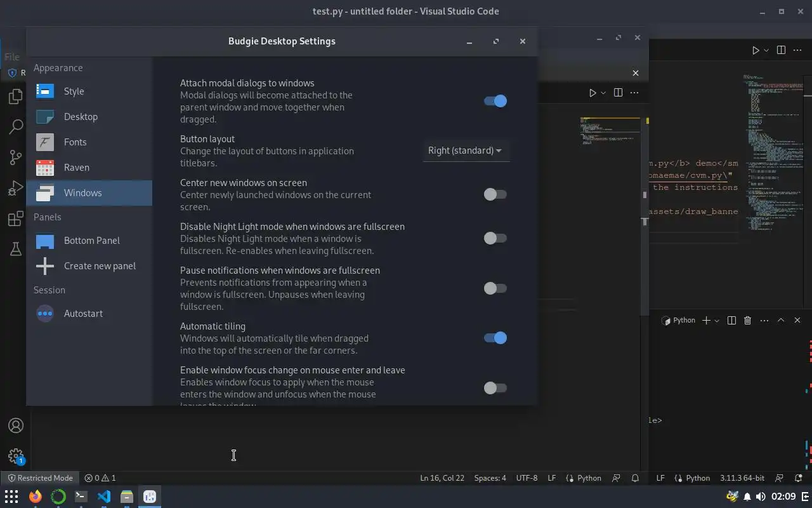Image resolution: width=812 pixels, height=508 pixels.
Task: Launch Firefox from the taskbar
Action: [35, 497]
